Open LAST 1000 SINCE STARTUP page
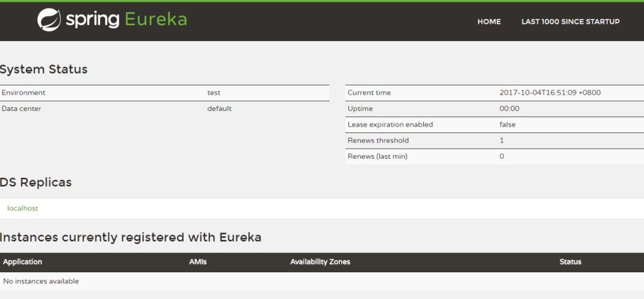 571,22
